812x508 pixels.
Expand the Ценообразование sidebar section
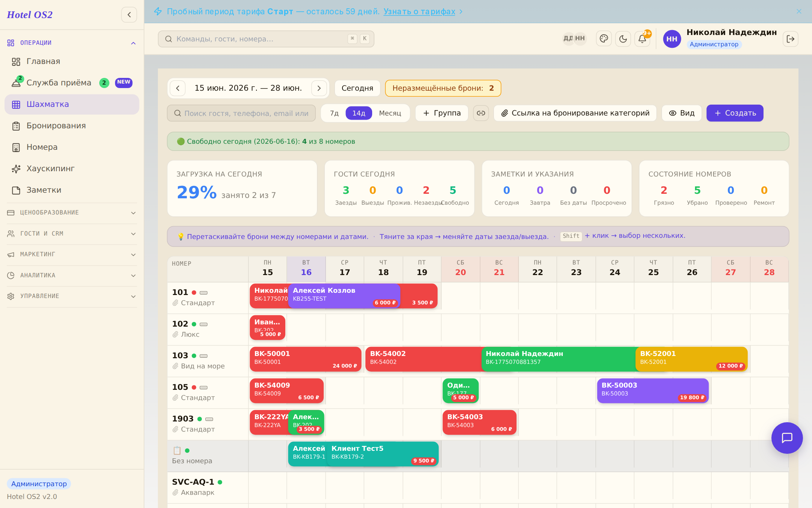tap(71, 213)
